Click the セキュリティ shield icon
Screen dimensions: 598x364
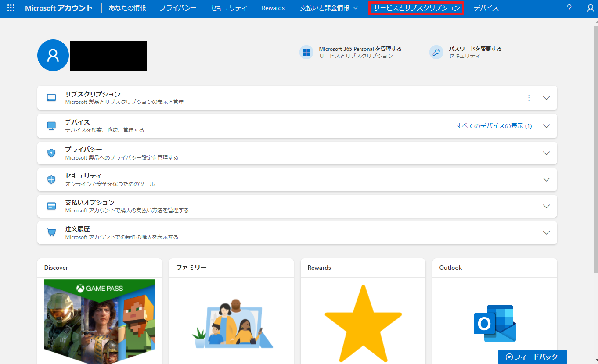[51, 179]
